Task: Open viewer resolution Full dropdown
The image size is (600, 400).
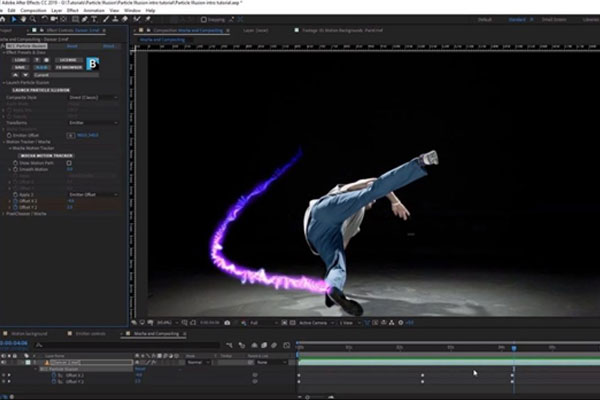Action: [x=264, y=323]
